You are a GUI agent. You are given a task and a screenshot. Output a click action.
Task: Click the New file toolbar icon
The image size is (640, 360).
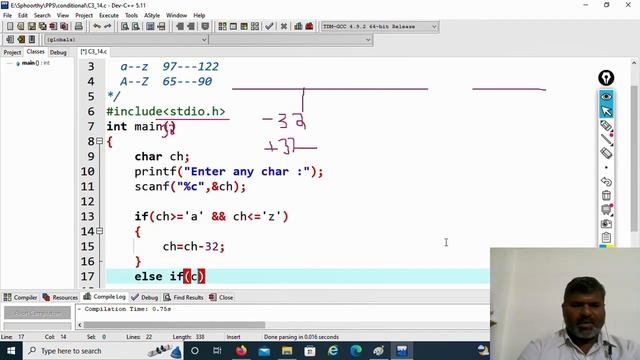tap(10, 27)
